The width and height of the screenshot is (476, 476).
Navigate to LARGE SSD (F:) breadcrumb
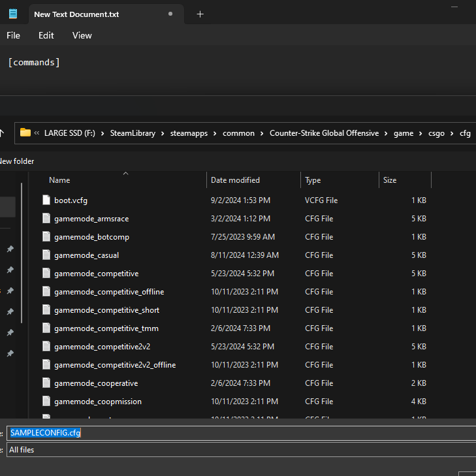69,133
